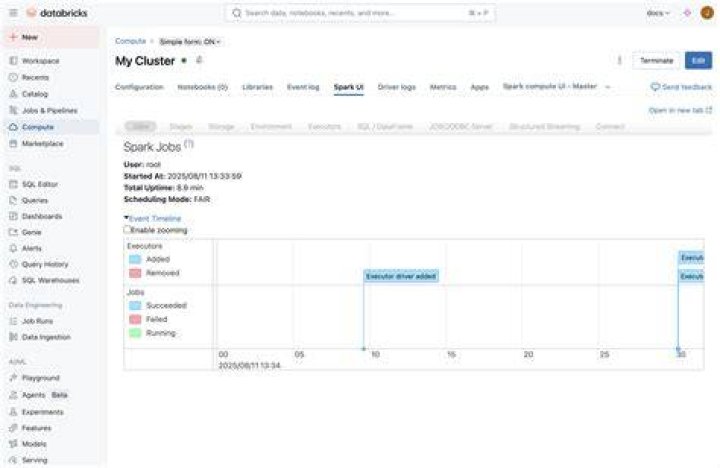Click the Models icon

coord(13,444)
